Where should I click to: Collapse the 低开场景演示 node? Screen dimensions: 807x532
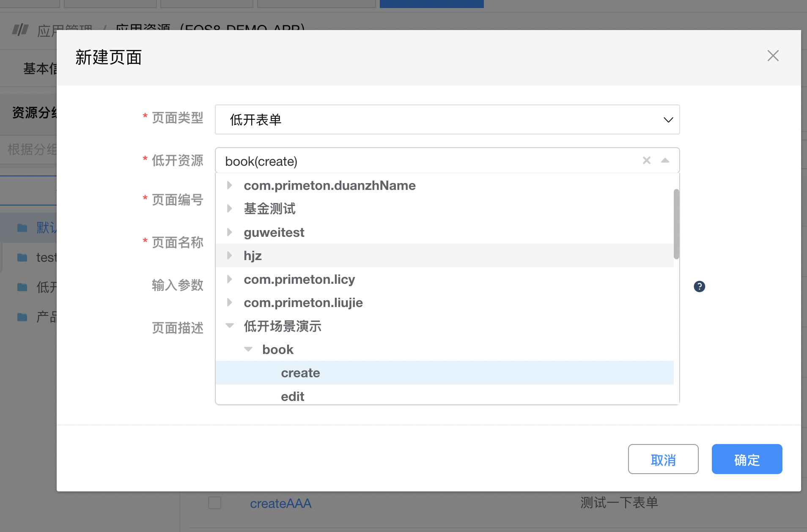[229, 326]
